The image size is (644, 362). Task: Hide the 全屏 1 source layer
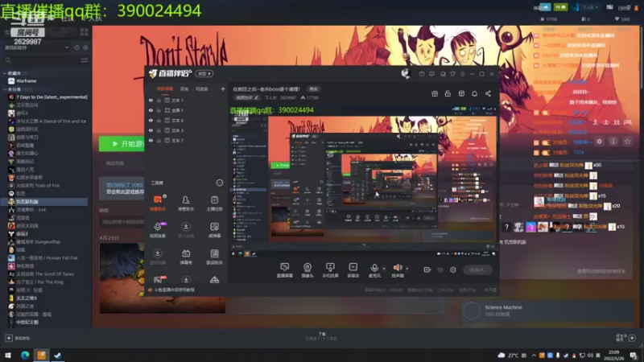point(151,110)
